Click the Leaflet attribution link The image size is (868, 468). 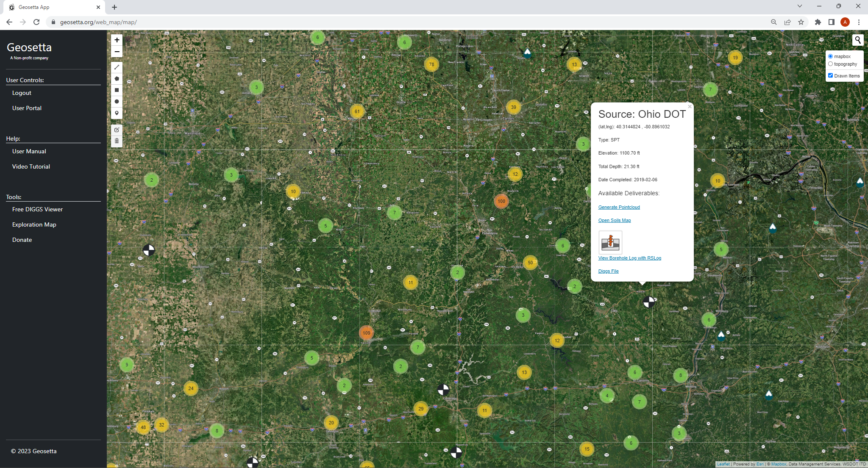[723, 464]
